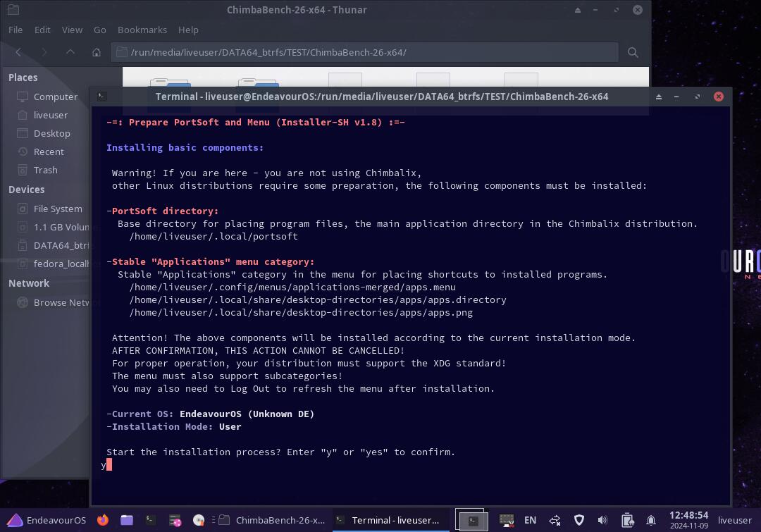Shade the terminal window with the roll-up arrow

click(x=659, y=97)
